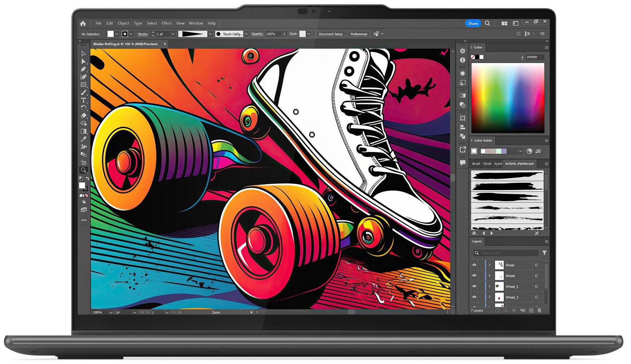Select the Type tool
This screenshot has height=364, width=631.
83,100
